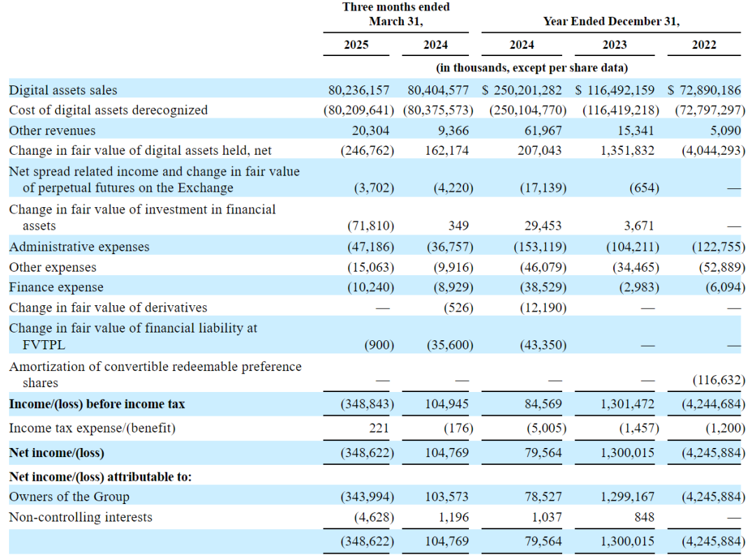Select the Net income/(loss) attributable to heading
This screenshot has height=560, width=756.
pyautogui.click(x=100, y=477)
